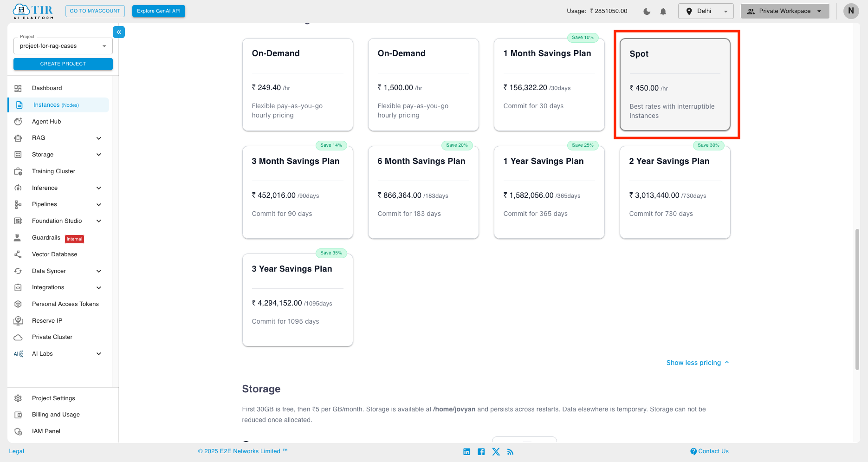This screenshot has width=868, height=462.
Task: Open Vector Database in sidebar
Action: tap(54, 254)
